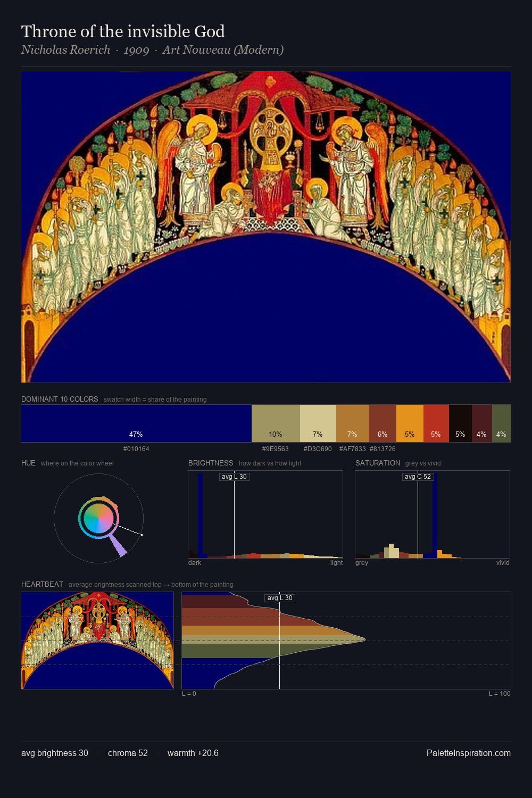Select the #9E9563 hex code

(276, 449)
